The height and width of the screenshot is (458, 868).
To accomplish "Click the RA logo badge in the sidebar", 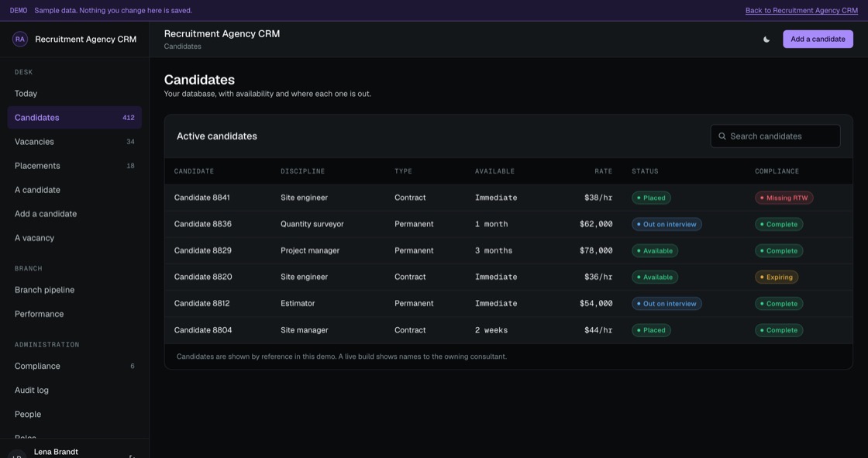I will (20, 40).
